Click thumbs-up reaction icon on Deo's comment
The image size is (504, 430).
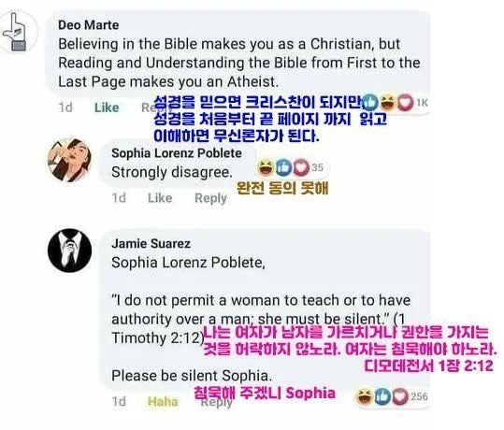pos(370,102)
